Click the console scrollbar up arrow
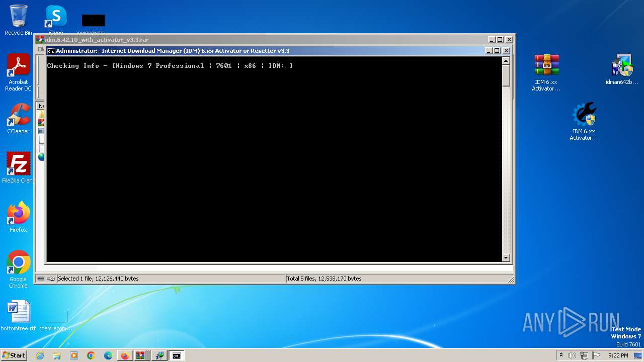Viewport: 644px width, 362px height. pyautogui.click(x=506, y=61)
